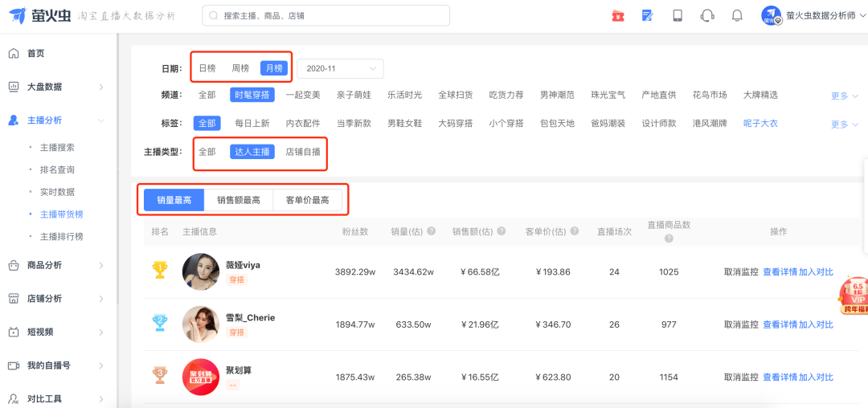868x408 pixels.
Task: Open the notification bell icon
Action: 737,15
